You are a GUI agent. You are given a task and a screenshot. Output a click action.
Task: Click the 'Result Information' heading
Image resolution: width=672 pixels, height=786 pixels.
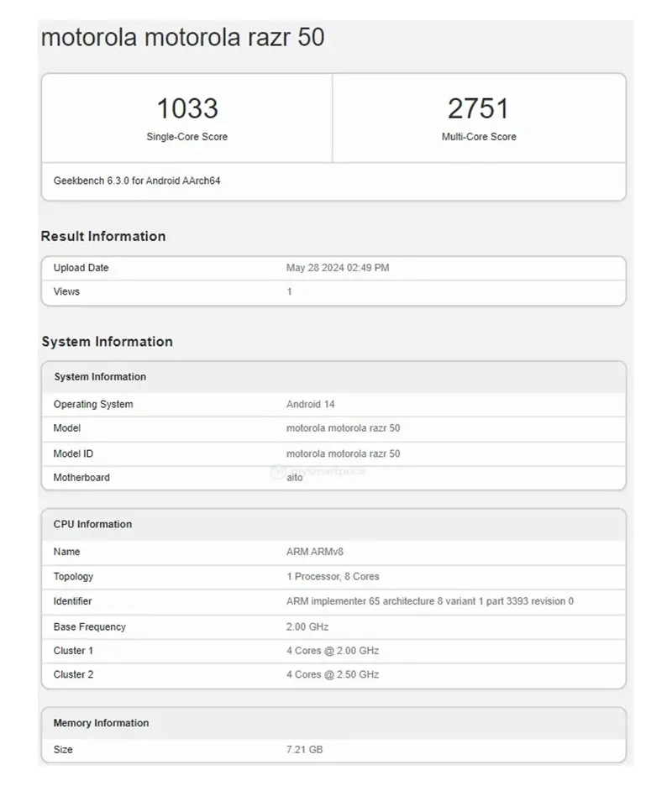pos(103,236)
